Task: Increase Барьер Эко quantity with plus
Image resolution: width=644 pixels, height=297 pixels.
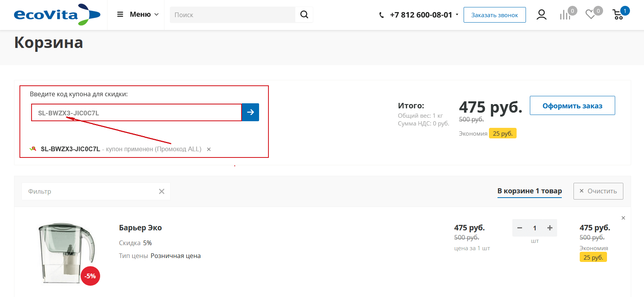Action: pyautogui.click(x=550, y=228)
